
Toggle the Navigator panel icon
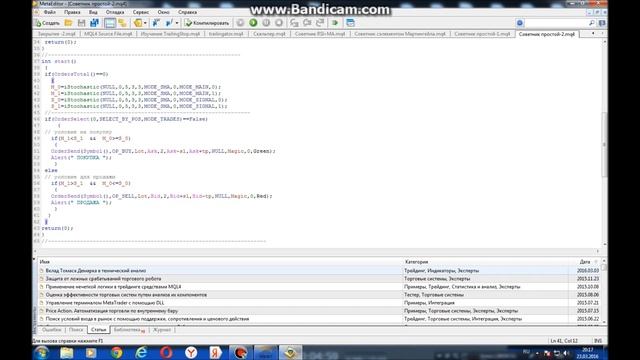coord(122,23)
